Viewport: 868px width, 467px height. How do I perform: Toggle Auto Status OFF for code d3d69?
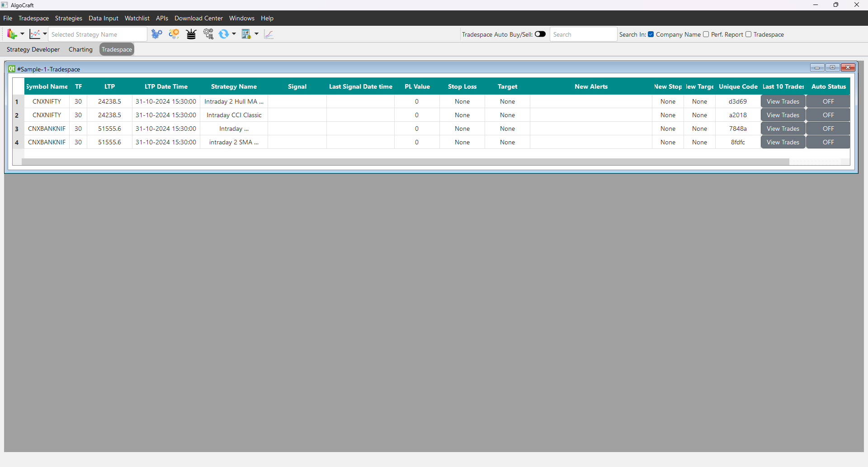click(x=828, y=101)
